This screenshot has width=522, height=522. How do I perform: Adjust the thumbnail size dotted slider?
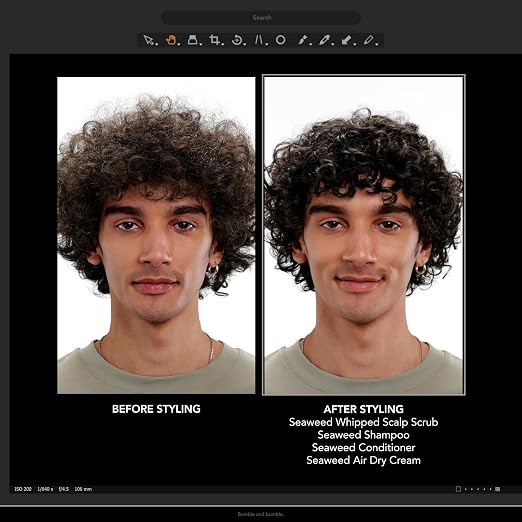click(x=478, y=489)
